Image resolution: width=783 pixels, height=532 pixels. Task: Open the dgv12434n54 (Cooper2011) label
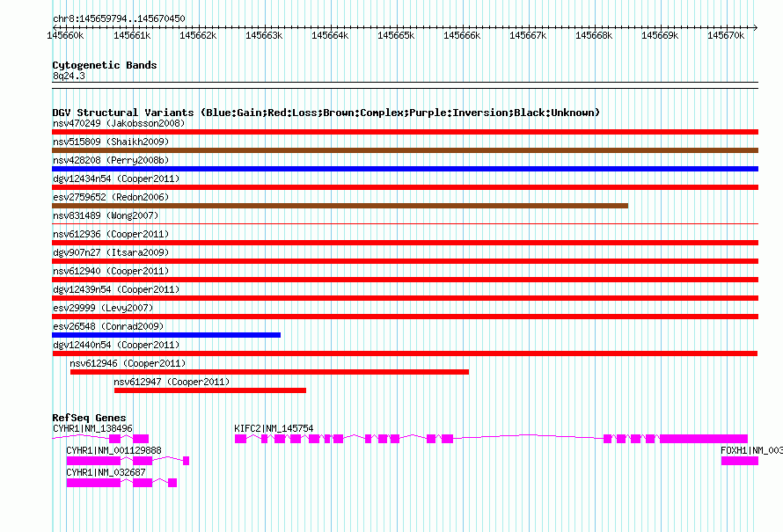click(116, 179)
